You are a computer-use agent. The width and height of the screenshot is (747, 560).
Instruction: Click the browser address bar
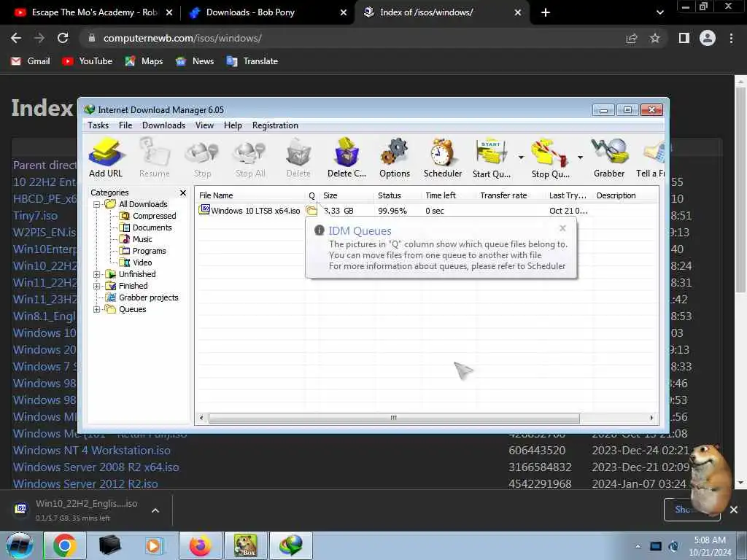[352, 38]
